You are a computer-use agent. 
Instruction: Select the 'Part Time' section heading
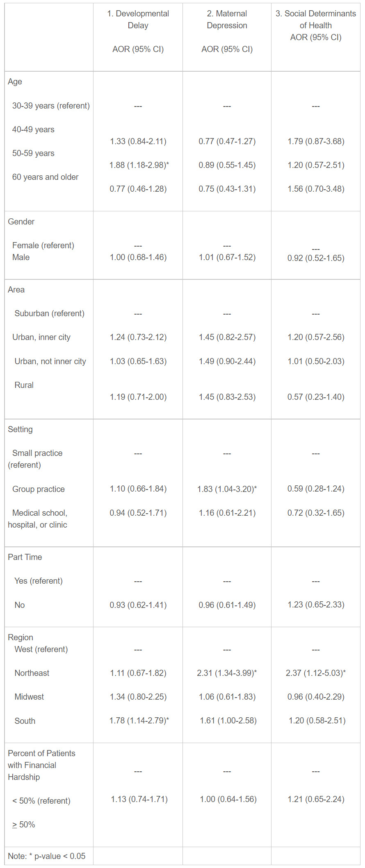coord(25,557)
